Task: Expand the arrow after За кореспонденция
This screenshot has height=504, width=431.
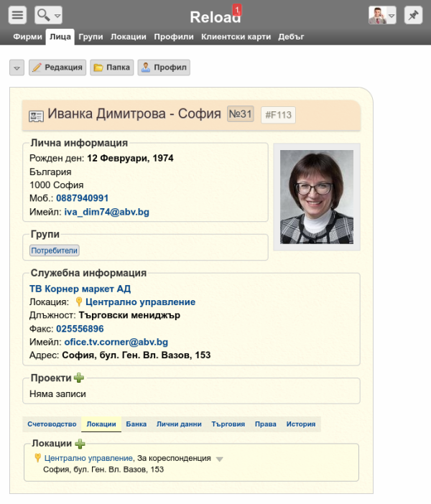Action: click(219, 459)
